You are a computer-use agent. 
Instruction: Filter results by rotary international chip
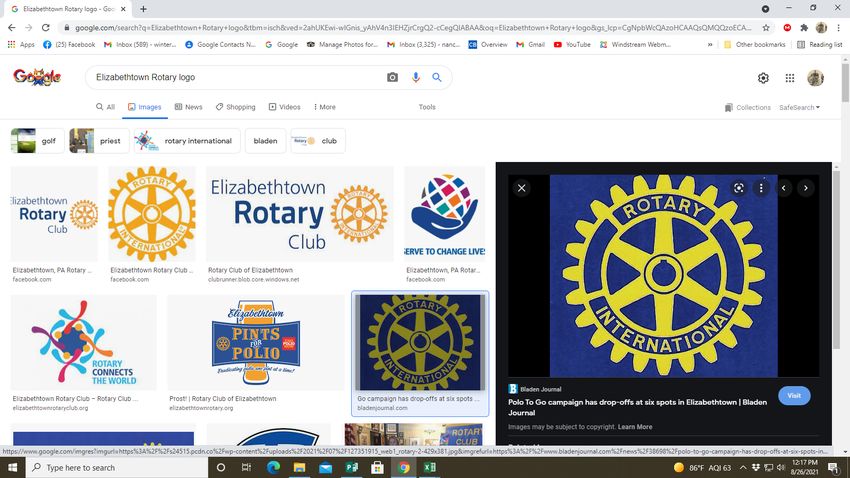[x=187, y=141]
